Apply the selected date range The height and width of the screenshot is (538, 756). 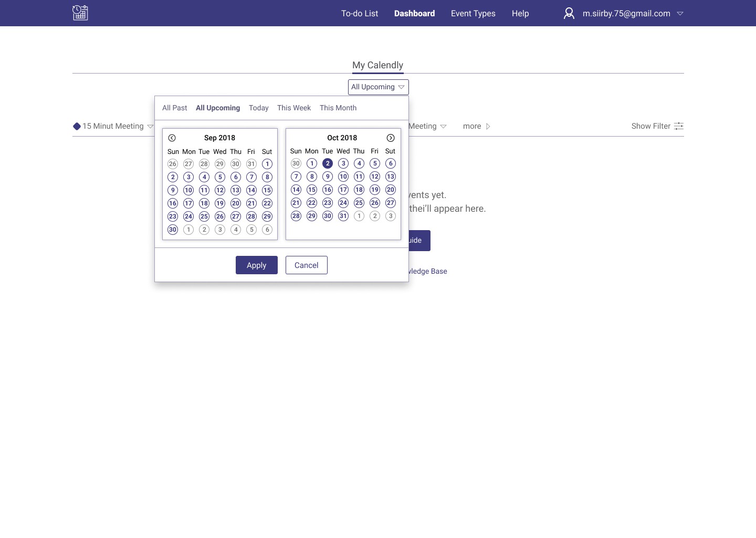[x=257, y=265]
